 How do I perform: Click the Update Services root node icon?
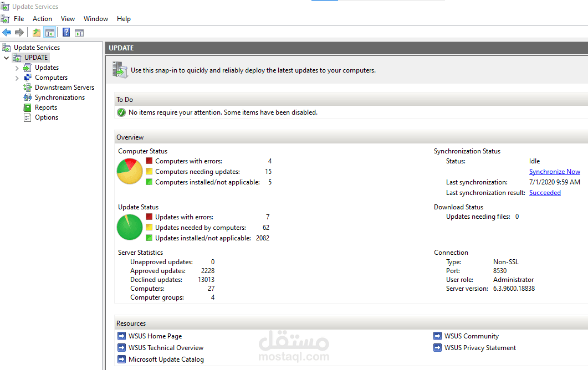coord(7,48)
